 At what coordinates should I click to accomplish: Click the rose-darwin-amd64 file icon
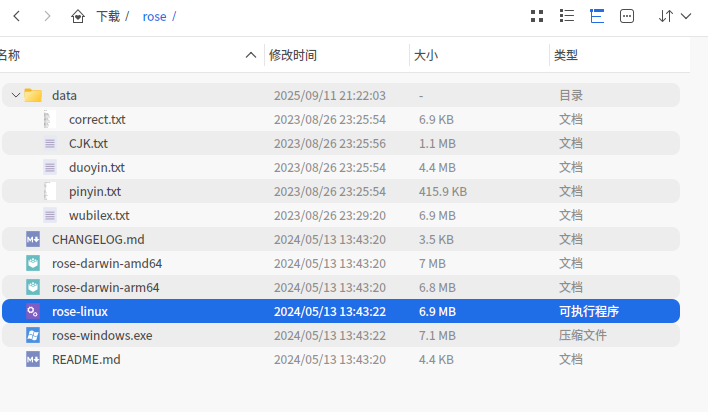(x=33, y=263)
